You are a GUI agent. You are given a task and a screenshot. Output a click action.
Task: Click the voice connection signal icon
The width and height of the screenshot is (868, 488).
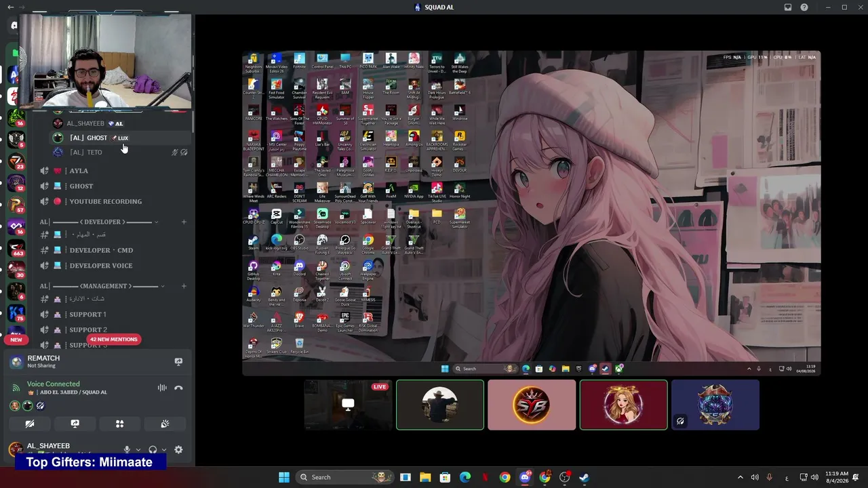point(16,388)
